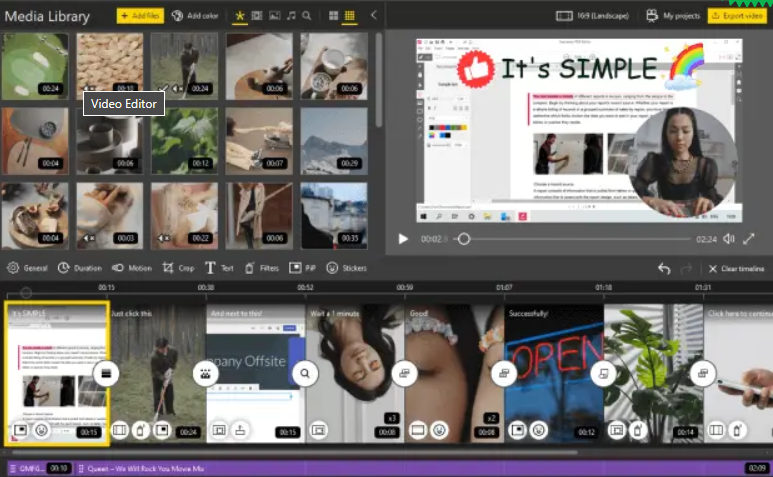Open stamp icon on "And next to this!" clip
The image size is (773, 477).
[x=240, y=430]
